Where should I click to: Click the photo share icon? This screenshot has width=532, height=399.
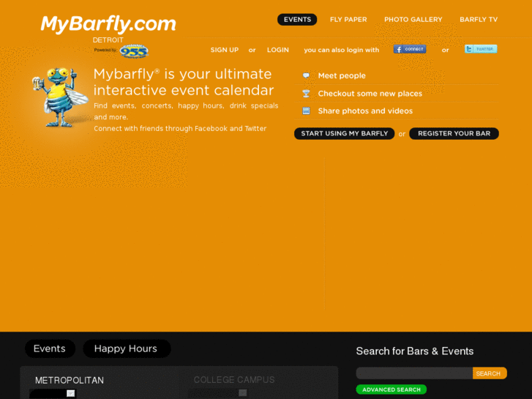[x=306, y=111]
